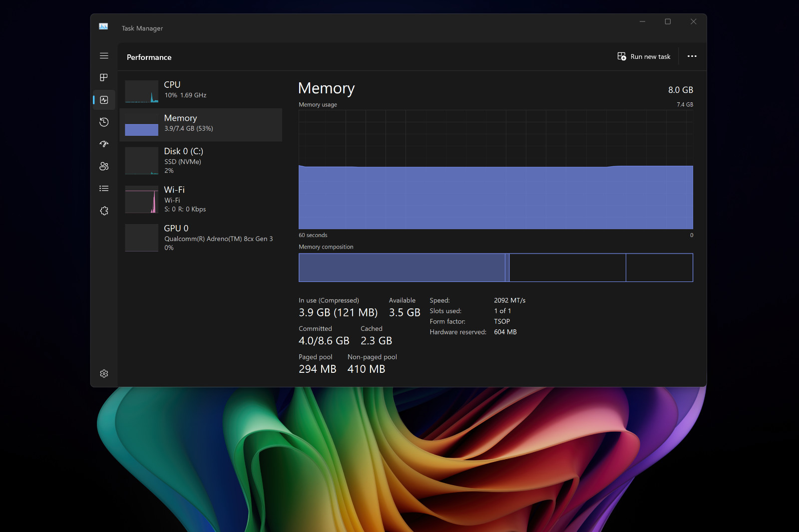Select Disk 0 (C:) performance item
The height and width of the screenshot is (532, 799).
[201, 161]
